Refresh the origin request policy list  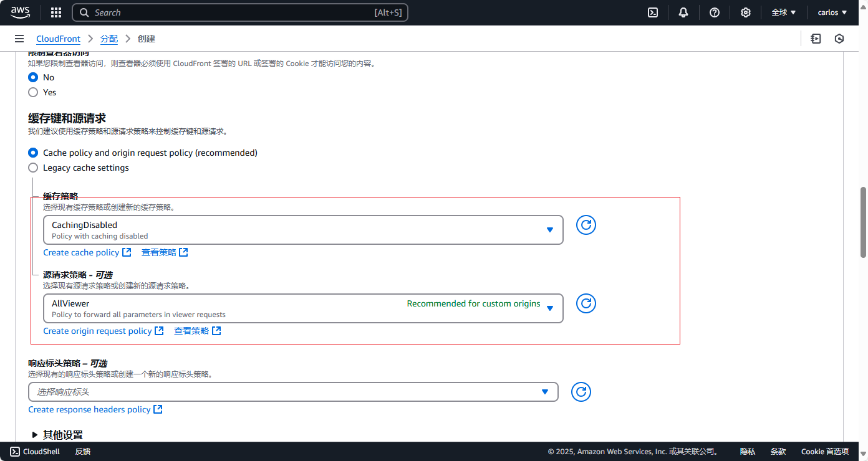[x=586, y=303]
